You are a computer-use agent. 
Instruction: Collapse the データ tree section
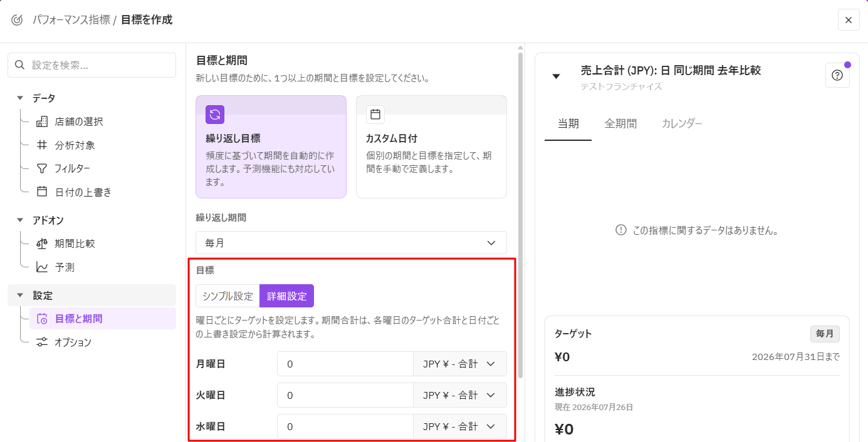click(x=20, y=98)
